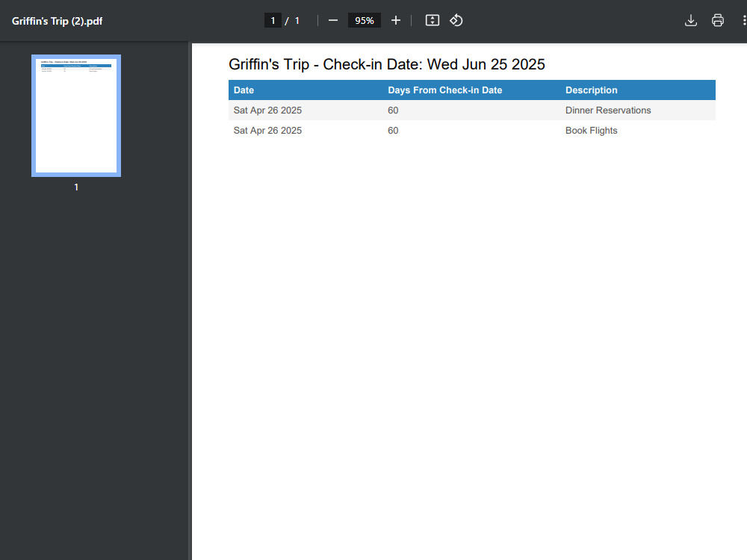Click the date in the Book Flights row
Screen dimensions: 747x560
tap(267, 131)
